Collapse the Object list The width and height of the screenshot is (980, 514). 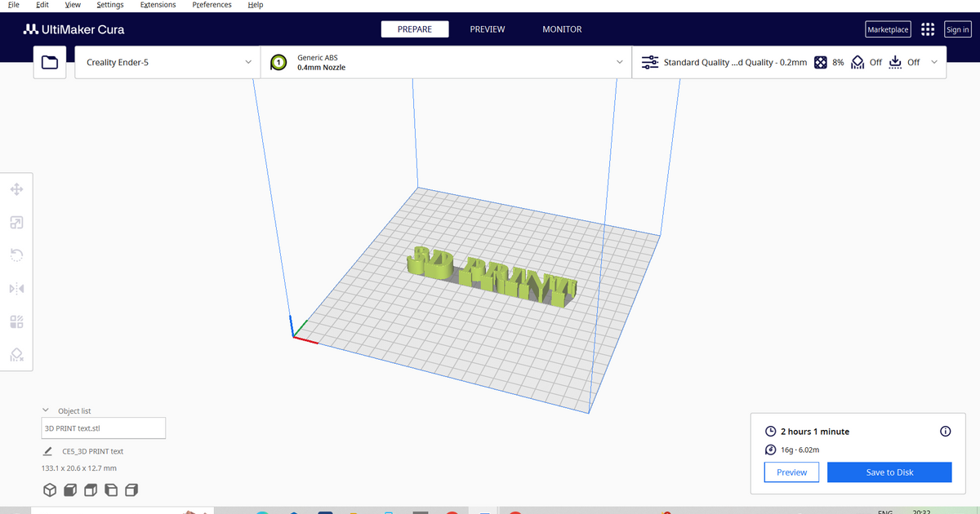46,411
